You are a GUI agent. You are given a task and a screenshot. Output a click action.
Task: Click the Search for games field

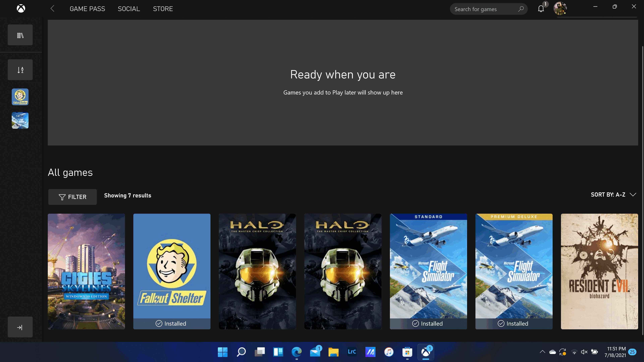[489, 9]
